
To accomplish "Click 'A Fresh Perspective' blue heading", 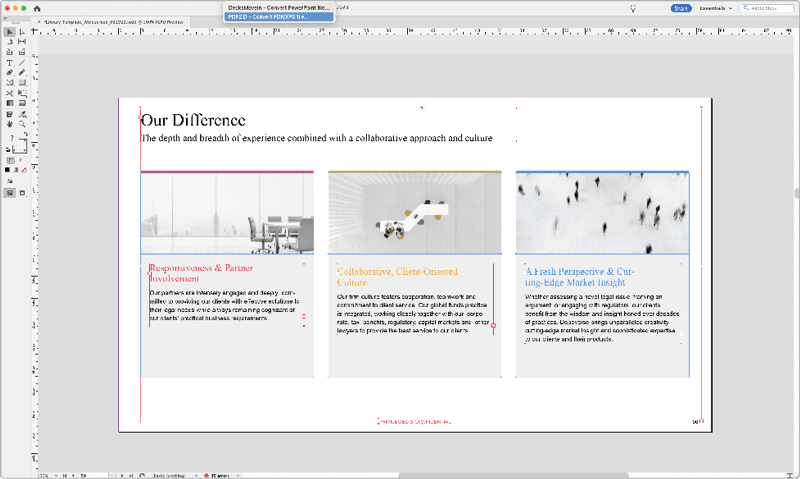I will click(x=579, y=276).
